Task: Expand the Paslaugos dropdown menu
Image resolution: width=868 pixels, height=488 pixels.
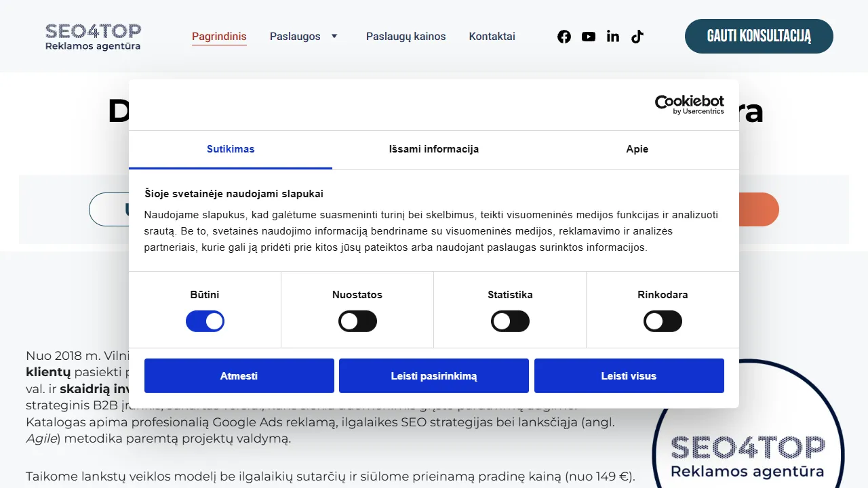Action: [304, 36]
